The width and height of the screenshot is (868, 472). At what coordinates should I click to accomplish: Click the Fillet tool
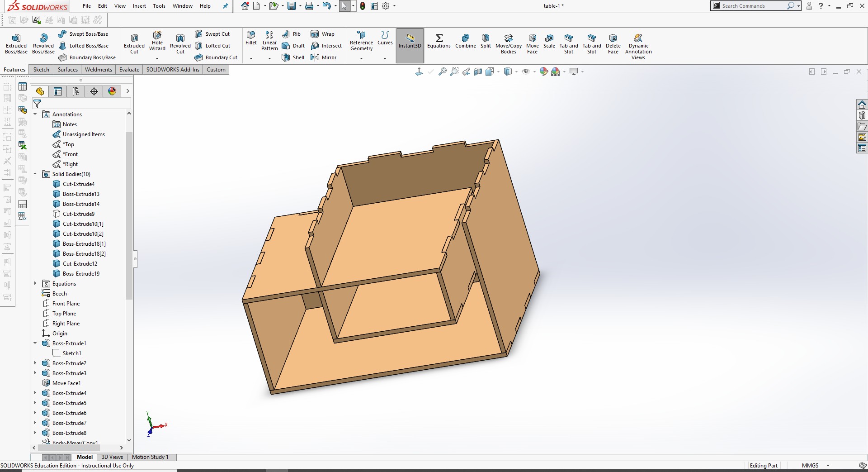tap(251, 38)
